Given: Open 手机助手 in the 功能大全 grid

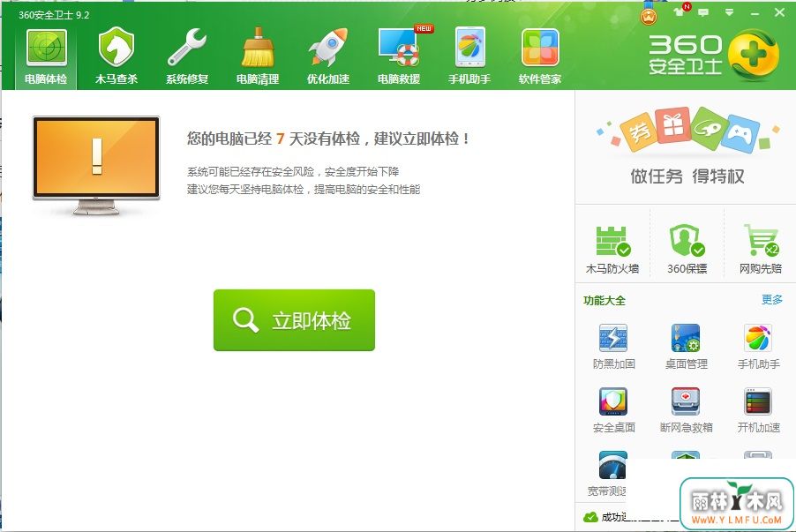Looking at the screenshot, I should point(758,346).
